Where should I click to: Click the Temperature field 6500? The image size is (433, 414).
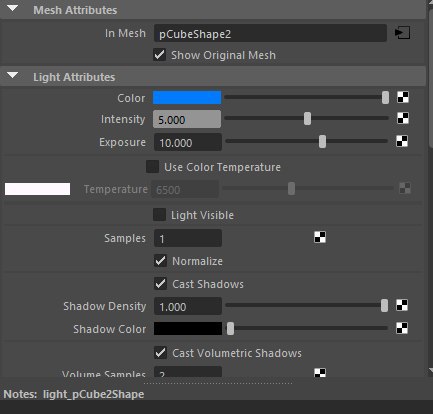click(x=185, y=189)
